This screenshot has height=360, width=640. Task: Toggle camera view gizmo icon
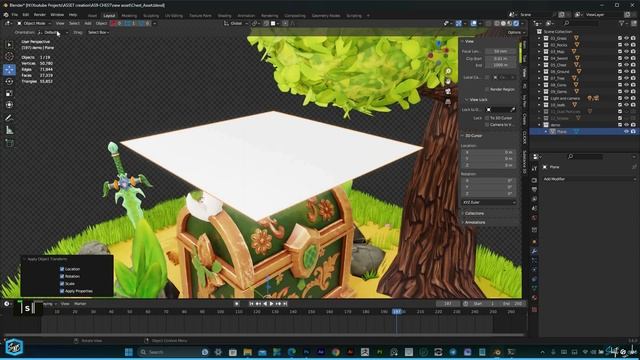pyautogui.click(x=448, y=91)
